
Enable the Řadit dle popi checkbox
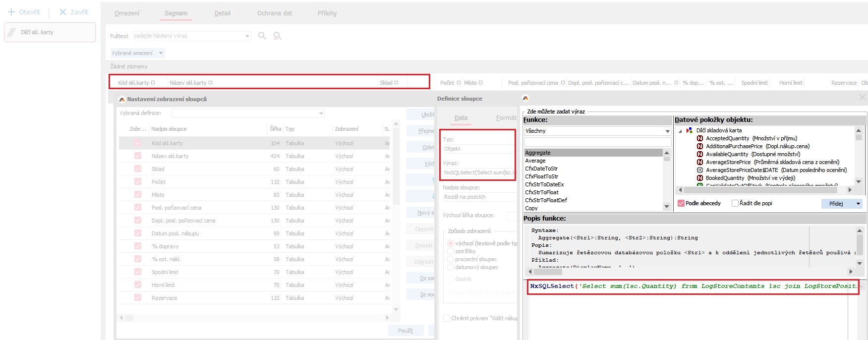(735, 203)
